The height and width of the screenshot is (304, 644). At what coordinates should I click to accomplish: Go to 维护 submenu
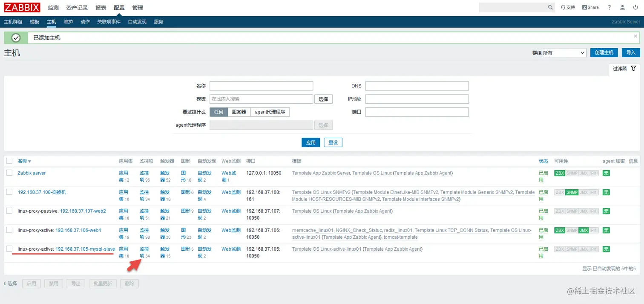pos(68,22)
